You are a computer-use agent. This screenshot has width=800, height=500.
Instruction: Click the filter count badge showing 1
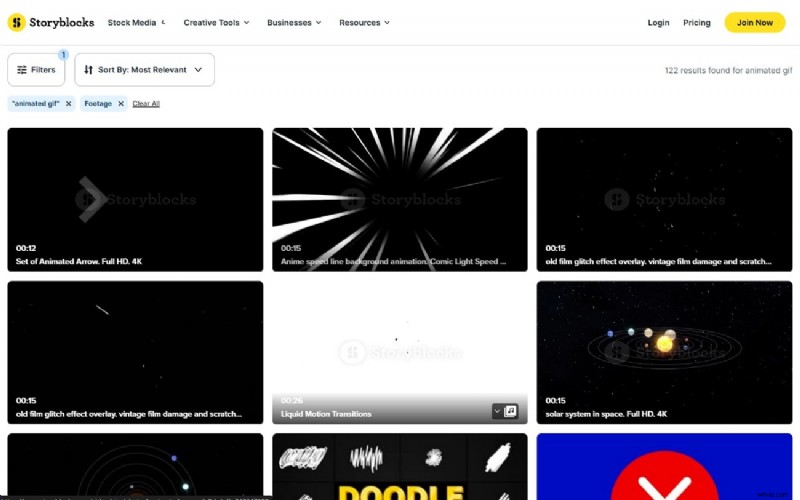63,55
